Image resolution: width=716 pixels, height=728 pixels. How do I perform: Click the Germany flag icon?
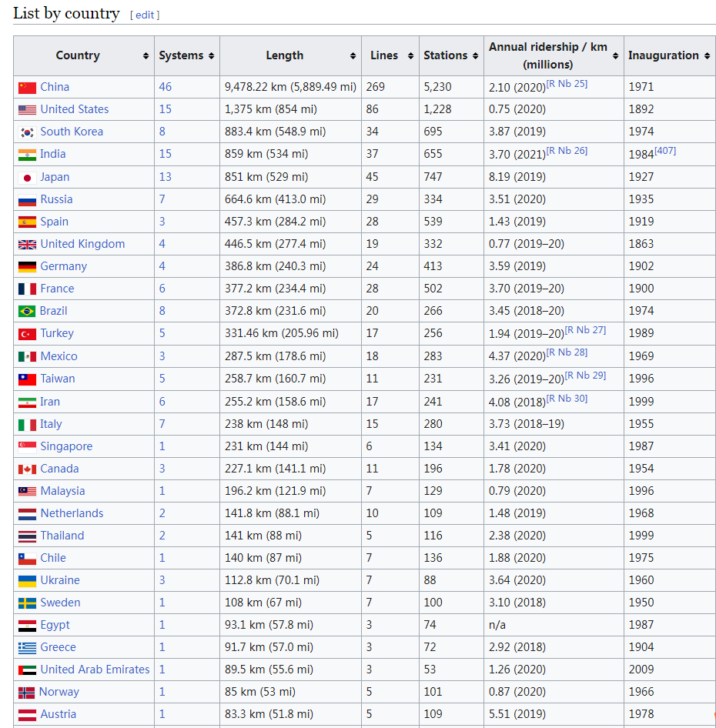click(x=27, y=267)
